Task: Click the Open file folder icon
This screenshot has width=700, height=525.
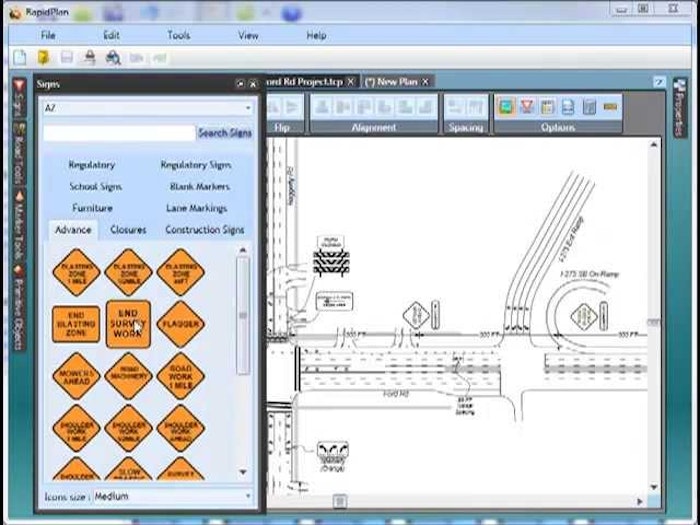Action: tap(43, 58)
